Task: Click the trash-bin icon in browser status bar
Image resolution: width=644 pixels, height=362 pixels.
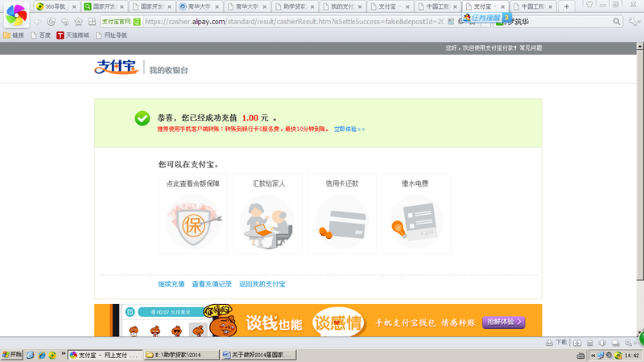Action: coord(590,343)
